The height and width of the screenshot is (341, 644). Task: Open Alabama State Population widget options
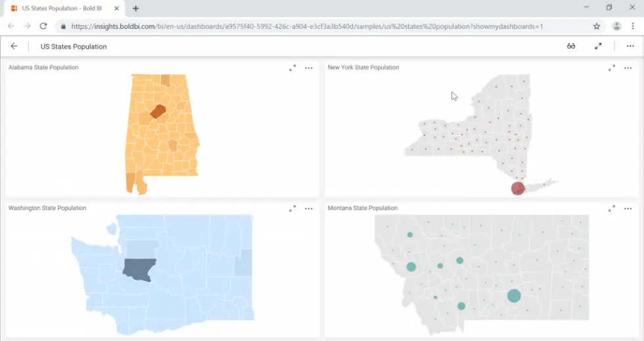tap(308, 68)
